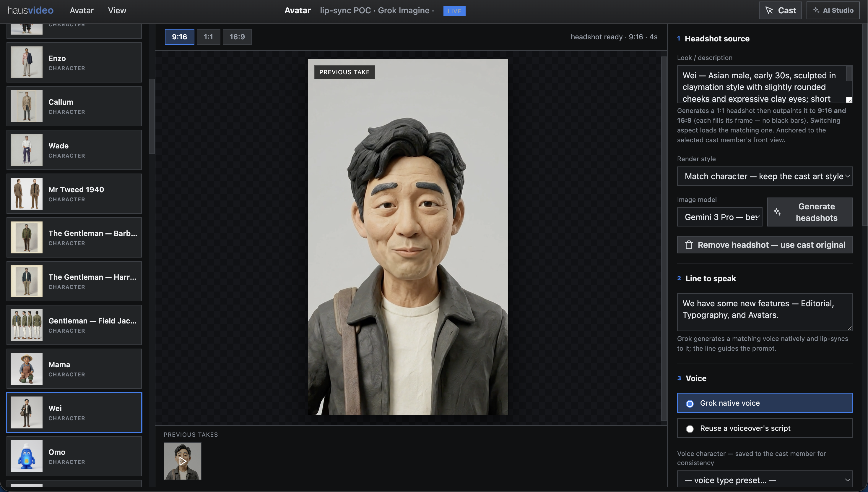This screenshot has width=868, height=492.
Task: Click the 'Headshot source' heading
Action: (x=717, y=38)
